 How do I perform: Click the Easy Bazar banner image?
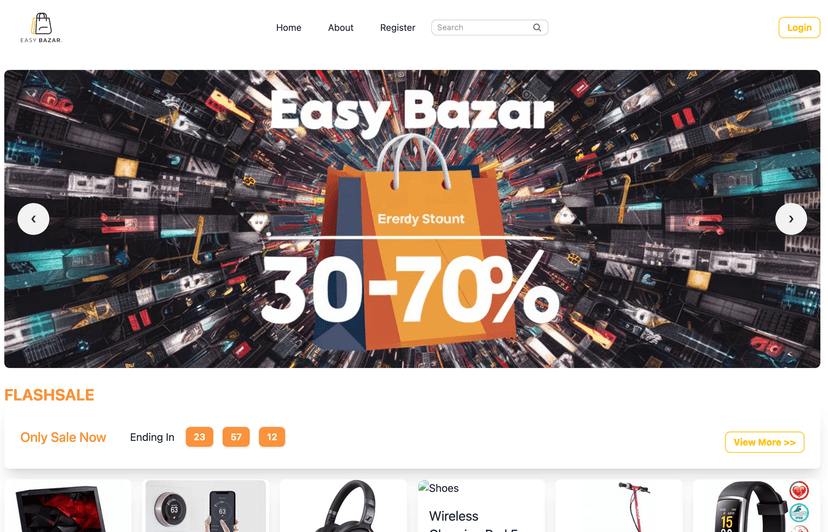412,219
